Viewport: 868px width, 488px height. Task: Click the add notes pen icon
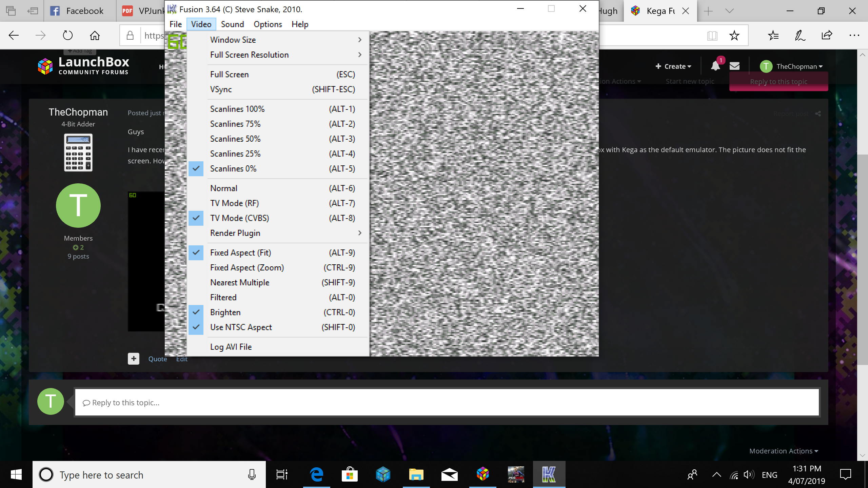click(800, 35)
